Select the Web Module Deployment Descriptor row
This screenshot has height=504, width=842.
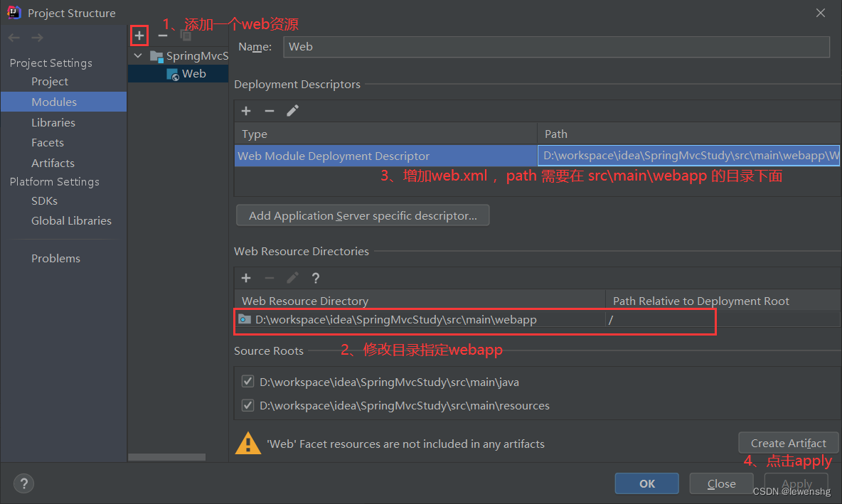click(384, 156)
